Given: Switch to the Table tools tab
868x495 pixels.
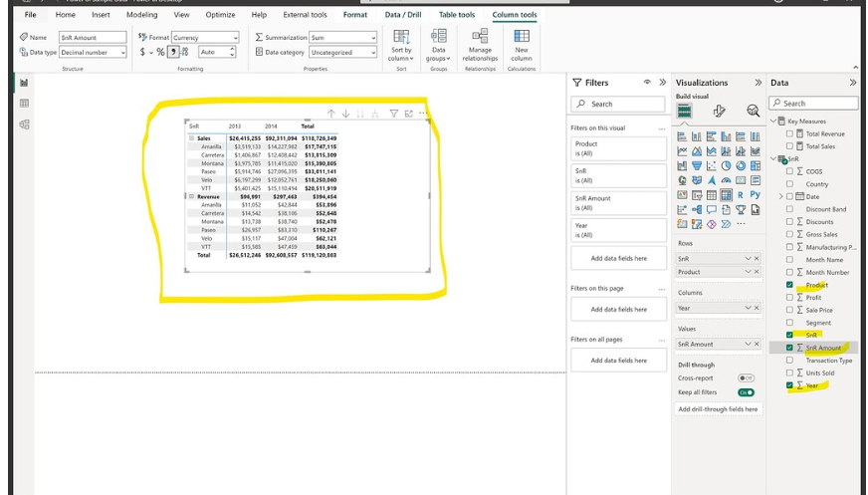Looking at the screenshot, I should [x=457, y=15].
